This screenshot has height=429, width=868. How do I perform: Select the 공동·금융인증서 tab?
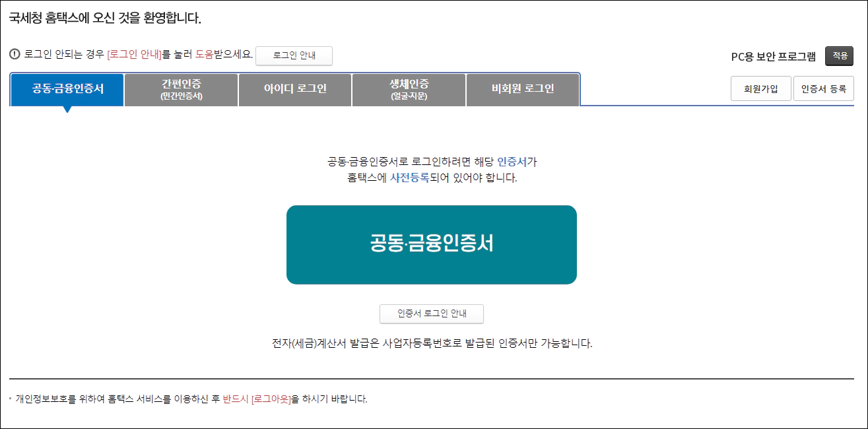coord(67,89)
